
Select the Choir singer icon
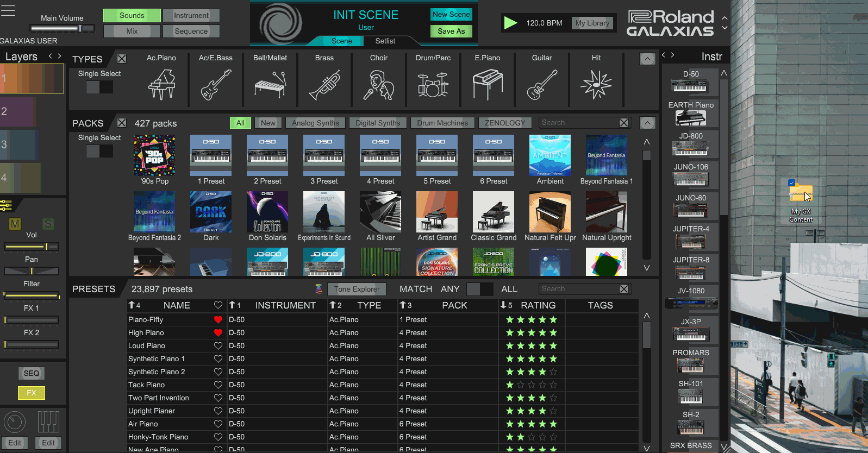379,85
